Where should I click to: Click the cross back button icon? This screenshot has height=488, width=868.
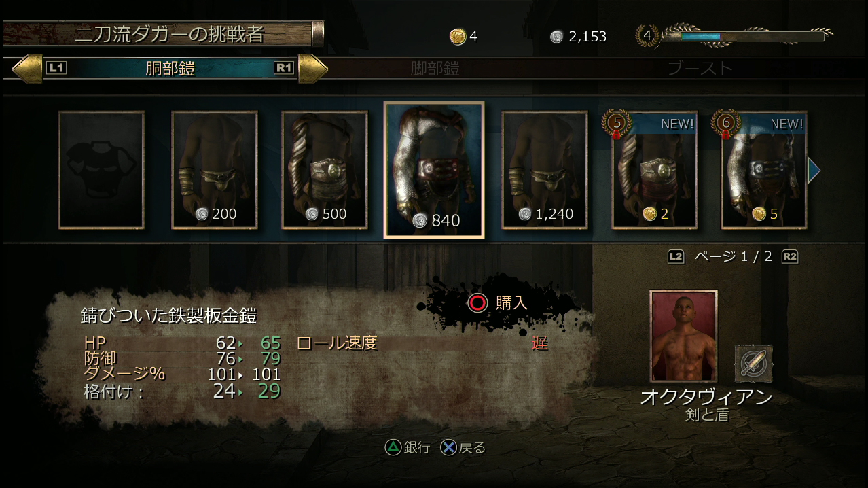tap(448, 447)
